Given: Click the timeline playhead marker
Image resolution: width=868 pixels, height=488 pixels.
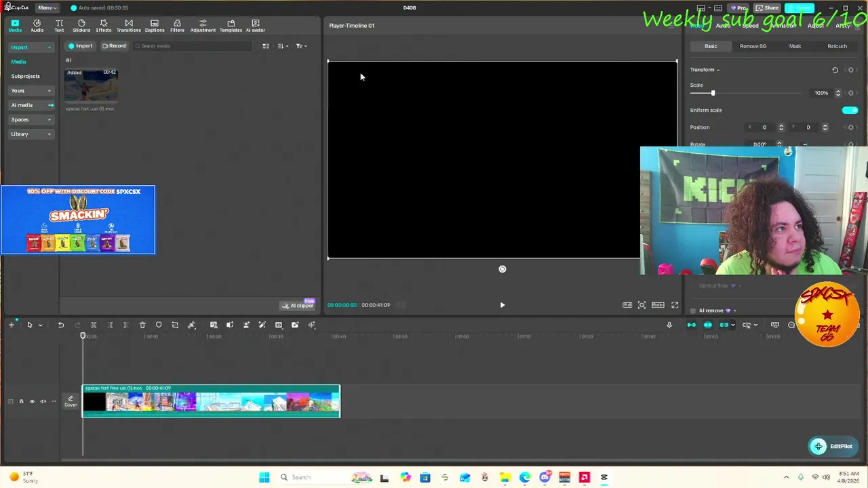Looking at the screenshot, I should (83, 335).
